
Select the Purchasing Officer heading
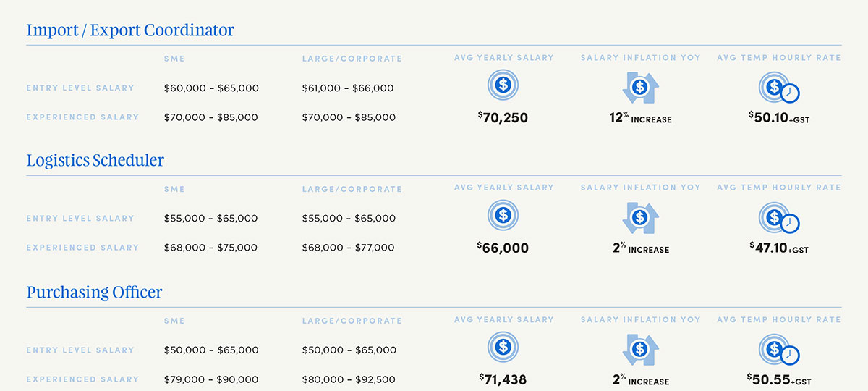point(95,293)
